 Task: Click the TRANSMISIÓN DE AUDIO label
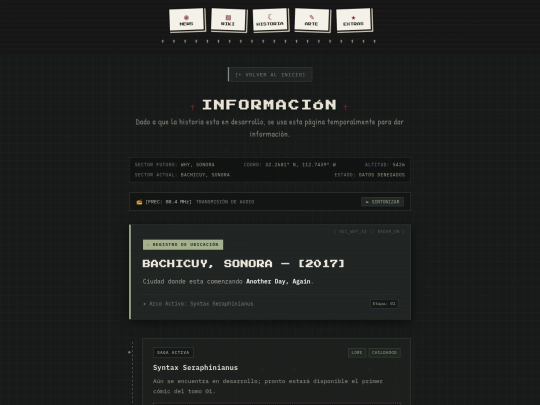point(225,202)
